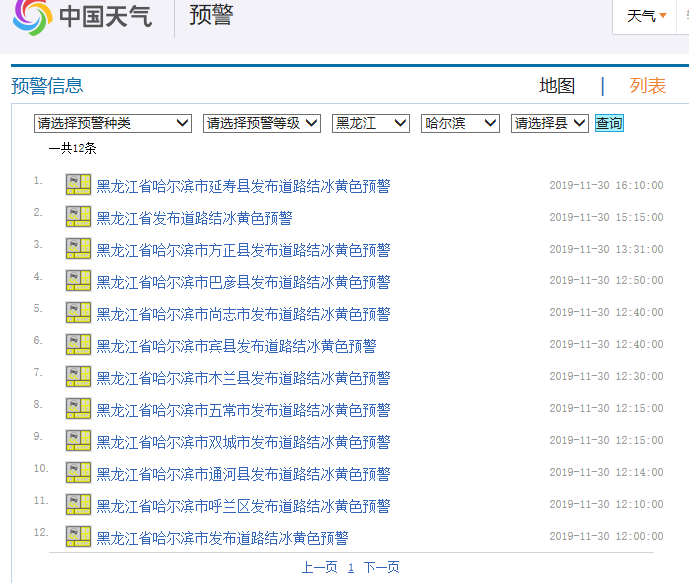Expand the 天气 dropdown in header
Image resolution: width=689 pixels, height=583 pixels.
click(x=646, y=16)
